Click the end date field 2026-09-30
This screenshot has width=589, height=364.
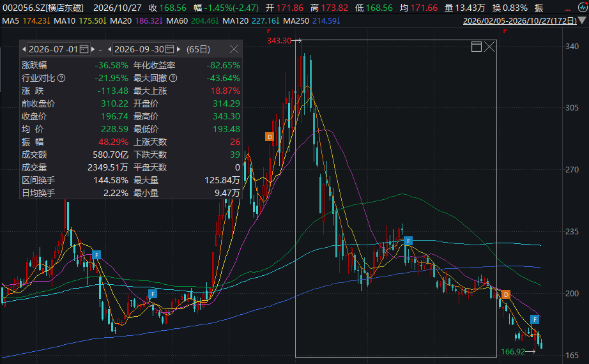(x=139, y=49)
